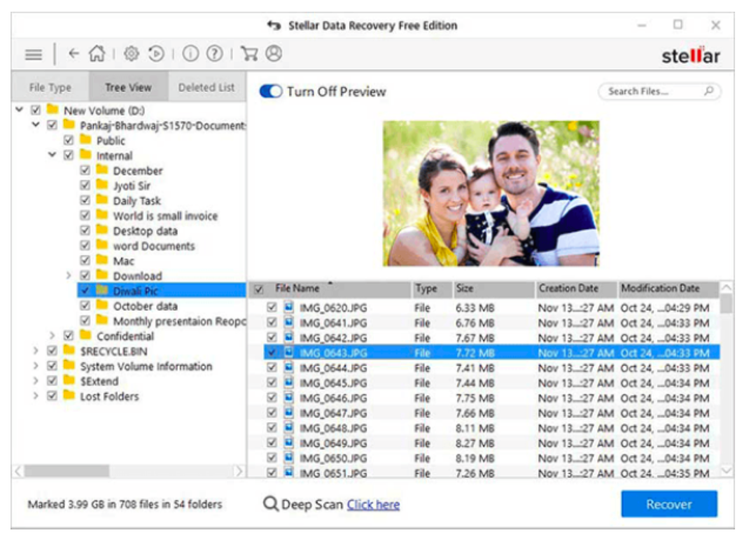The width and height of the screenshot is (756, 547).
Task: Uncheck the Jyoti Sir folder checkbox
Action: point(85,185)
